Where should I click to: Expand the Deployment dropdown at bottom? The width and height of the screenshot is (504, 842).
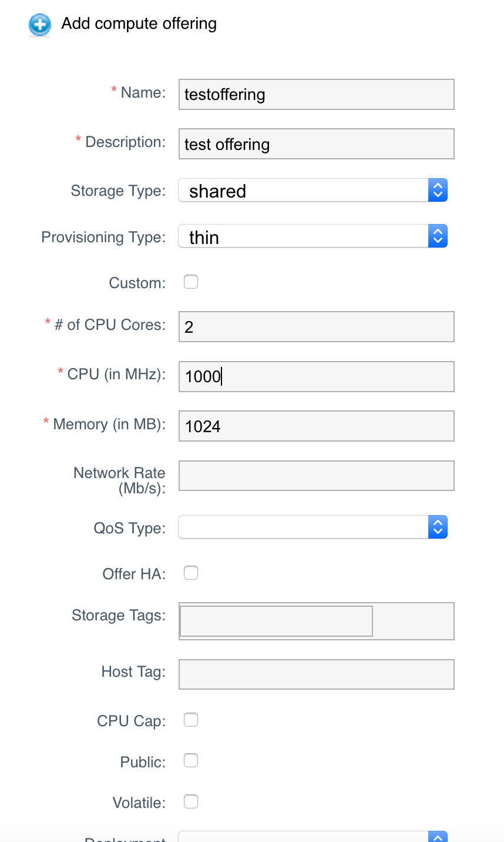tap(438, 837)
